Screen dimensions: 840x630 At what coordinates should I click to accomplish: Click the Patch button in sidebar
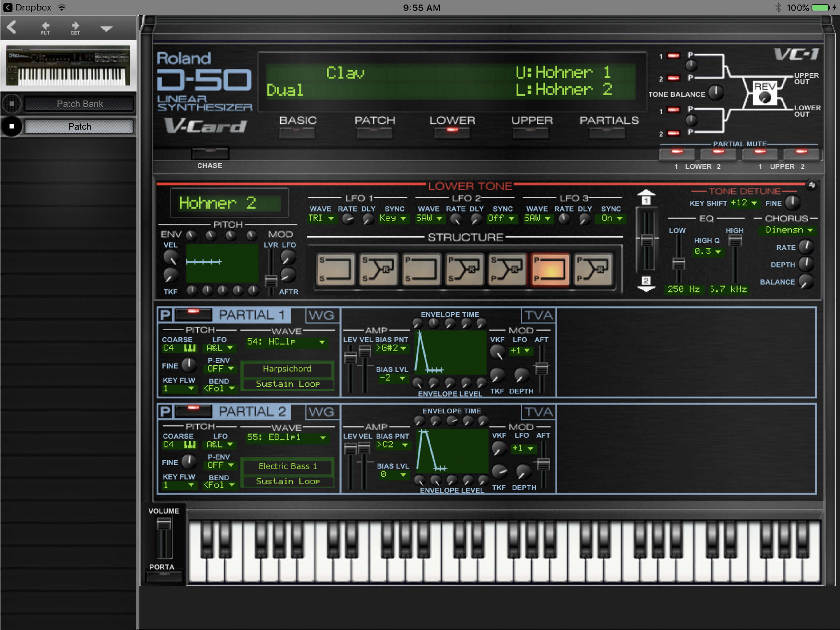click(x=79, y=126)
